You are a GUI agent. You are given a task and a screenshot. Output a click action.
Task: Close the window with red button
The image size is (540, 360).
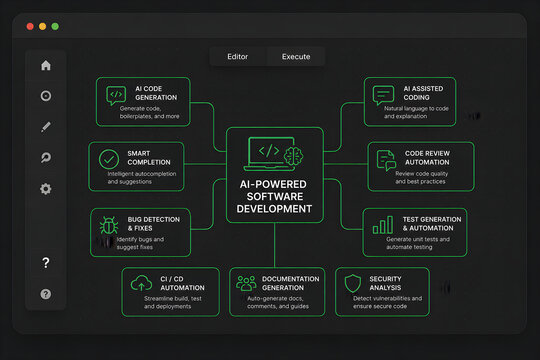click(30, 27)
